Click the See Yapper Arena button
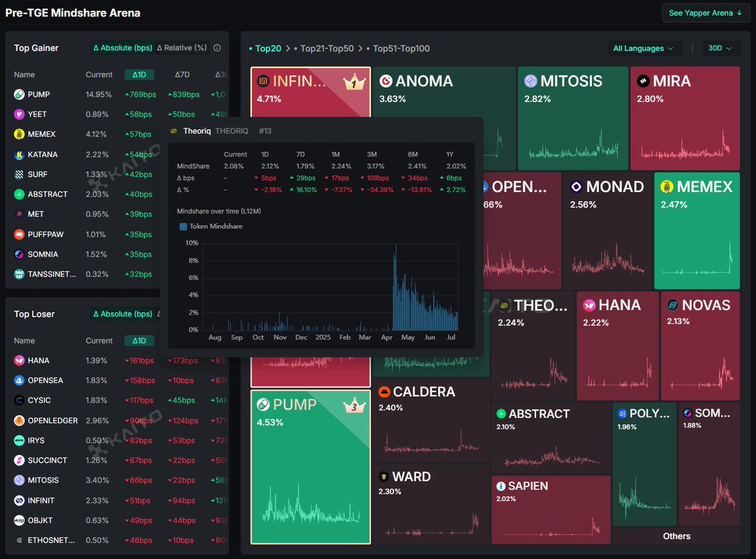 tap(705, 13)
